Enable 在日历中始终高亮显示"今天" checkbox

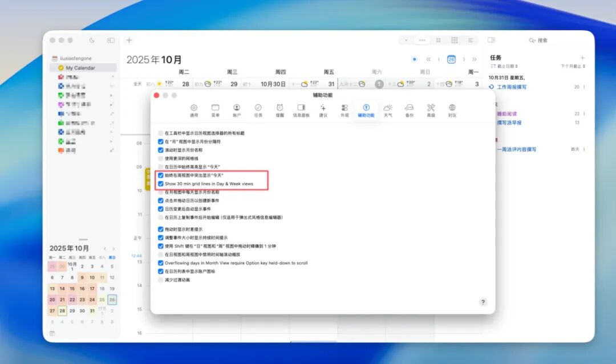[161, 167]
